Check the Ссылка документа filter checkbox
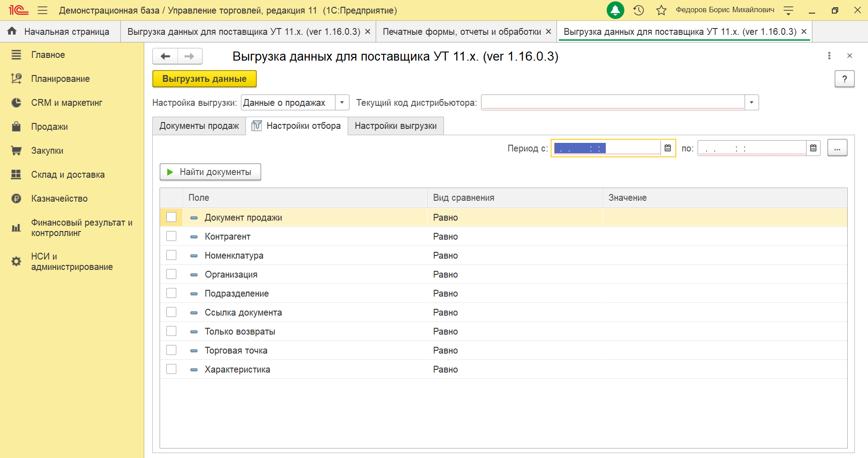This screenshot has width=868, height=458. 171,312
